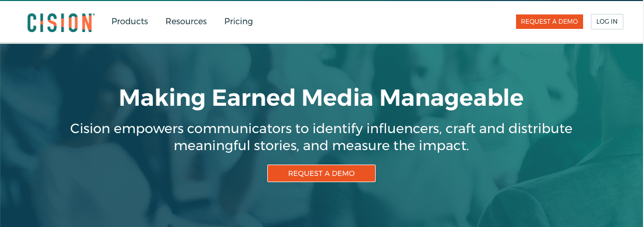Click the Making Earned Media Manageable headline
The width and height of the screenshot is (644, 227).
coord(321,98)
